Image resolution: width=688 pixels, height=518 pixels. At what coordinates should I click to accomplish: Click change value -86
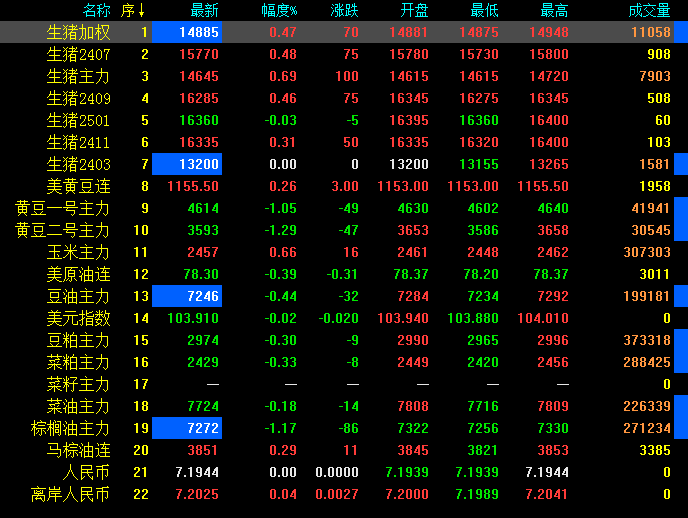point(348,428)
